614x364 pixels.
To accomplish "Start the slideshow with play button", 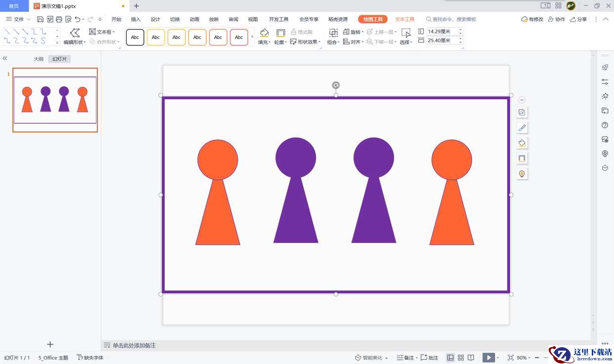I will (x=488, y=358).
